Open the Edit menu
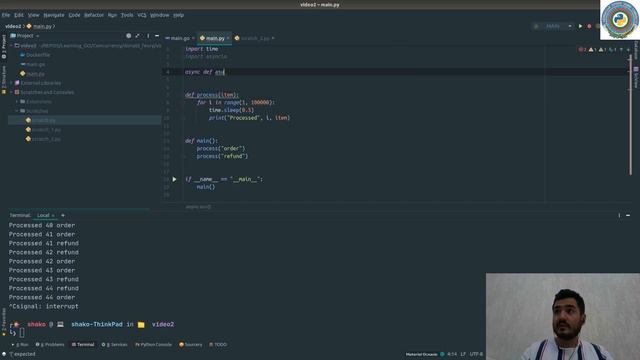 [x=19, y=15]
